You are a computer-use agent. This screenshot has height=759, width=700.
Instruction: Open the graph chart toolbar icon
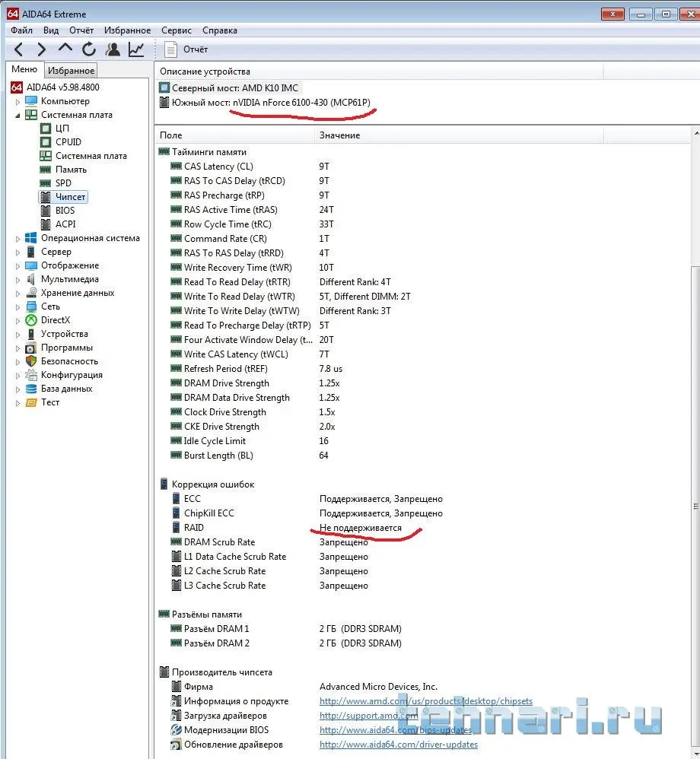[x=136, y=49]
